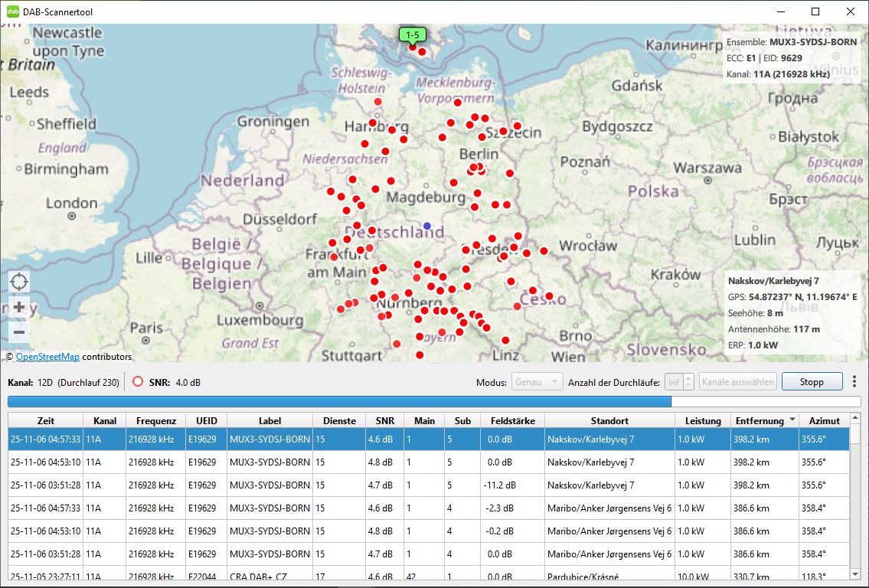Screen dimensions: 869x588
Task: Click the green 1-5 transmitter marker label
Action: (x=412, y=34)
